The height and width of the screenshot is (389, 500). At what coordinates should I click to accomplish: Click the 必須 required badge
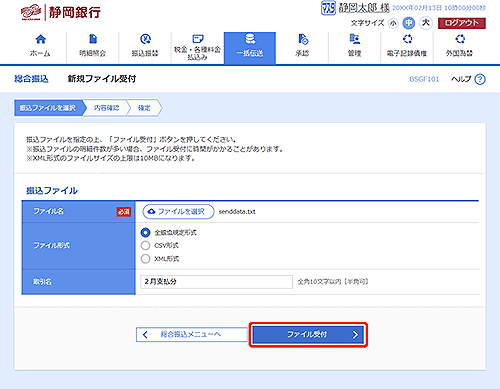point(124,212)
